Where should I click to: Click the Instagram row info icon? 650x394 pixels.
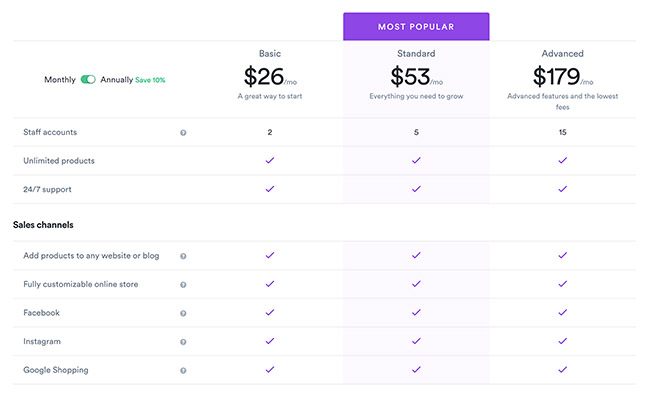(x=183, y=342)
